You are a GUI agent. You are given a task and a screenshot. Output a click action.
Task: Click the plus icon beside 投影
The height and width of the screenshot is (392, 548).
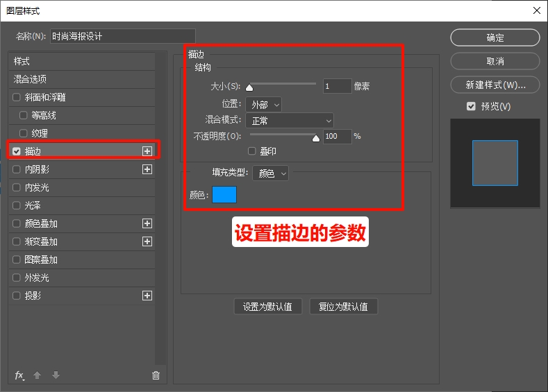point(147,296)
